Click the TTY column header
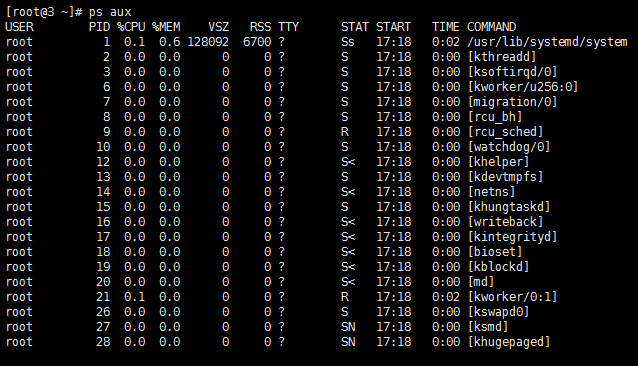638x366 pixels. point(288,27)
